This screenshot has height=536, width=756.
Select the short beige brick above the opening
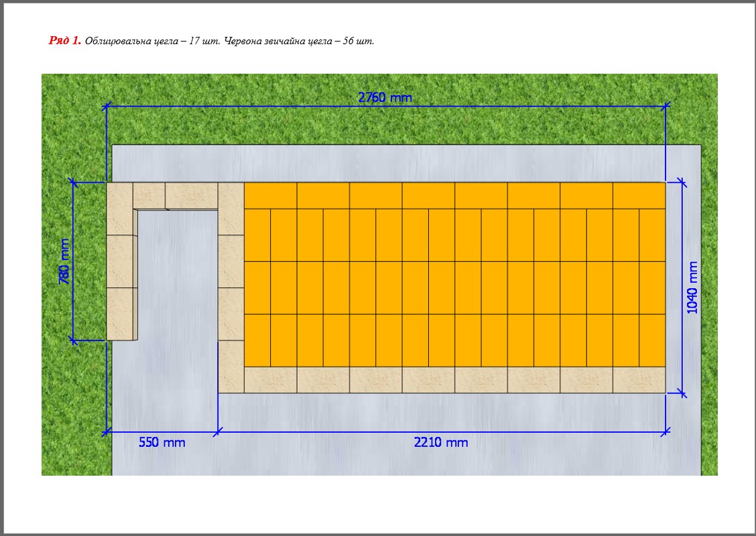(149, 195)
